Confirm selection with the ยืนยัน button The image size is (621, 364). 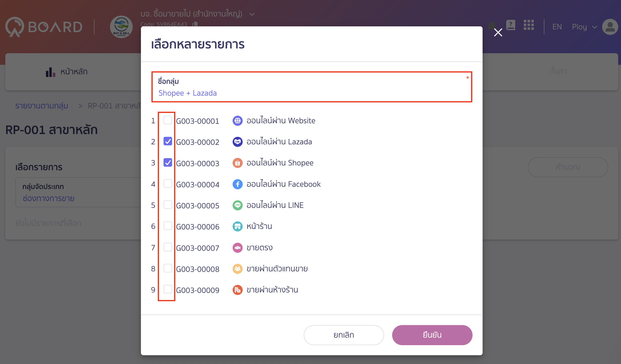click(432, 335)
